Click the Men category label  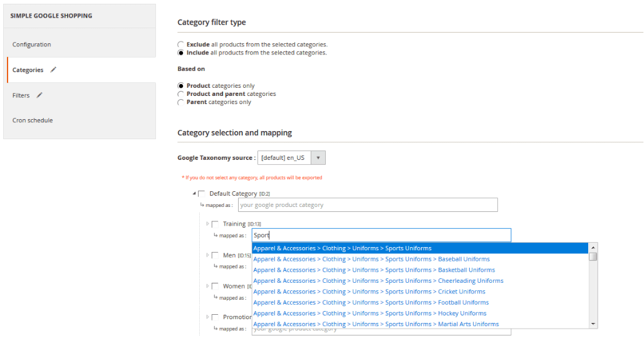(x=229, y=255)
